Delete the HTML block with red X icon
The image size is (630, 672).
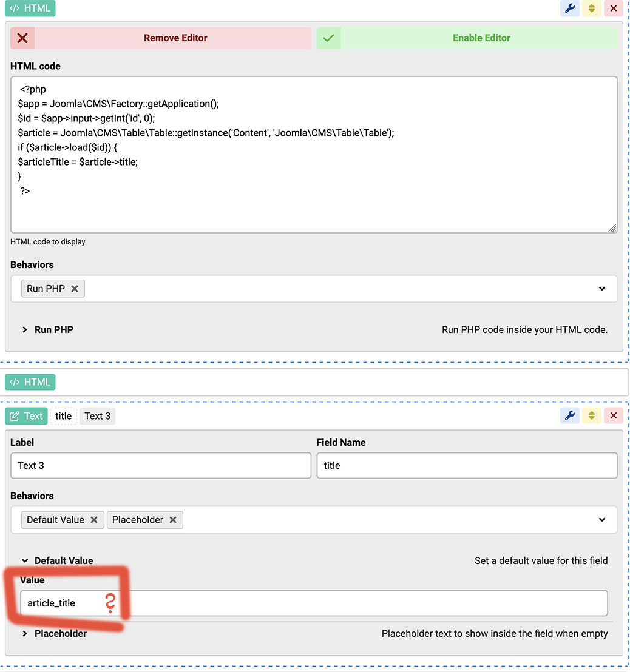613,8
